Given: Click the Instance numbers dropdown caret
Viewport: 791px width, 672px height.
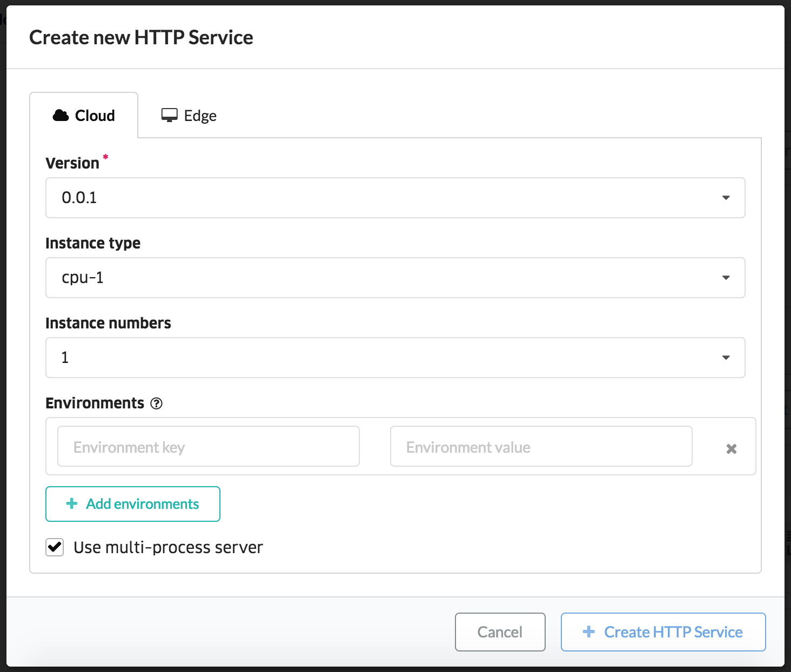Looking at the screenshot, I should [x=726, y=358].
